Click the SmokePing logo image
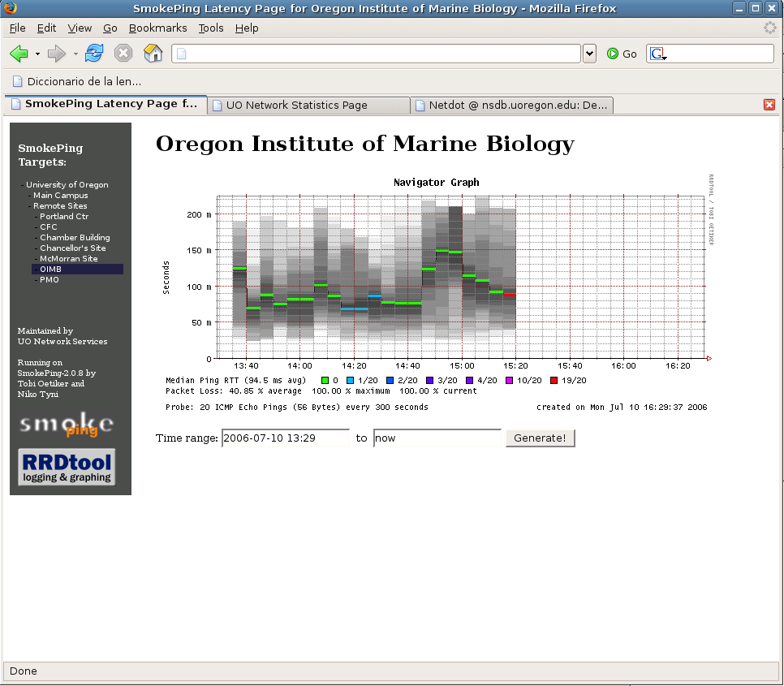The height and width of the screenshot is (686, 784). [x=67, y=425]
